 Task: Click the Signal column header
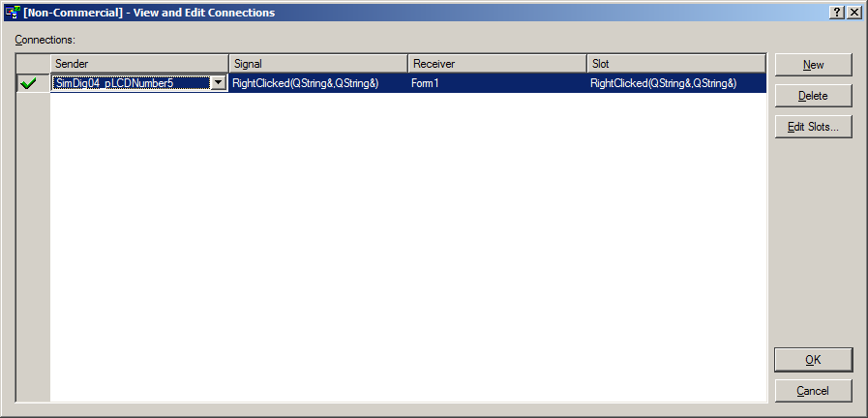[318, 64]
